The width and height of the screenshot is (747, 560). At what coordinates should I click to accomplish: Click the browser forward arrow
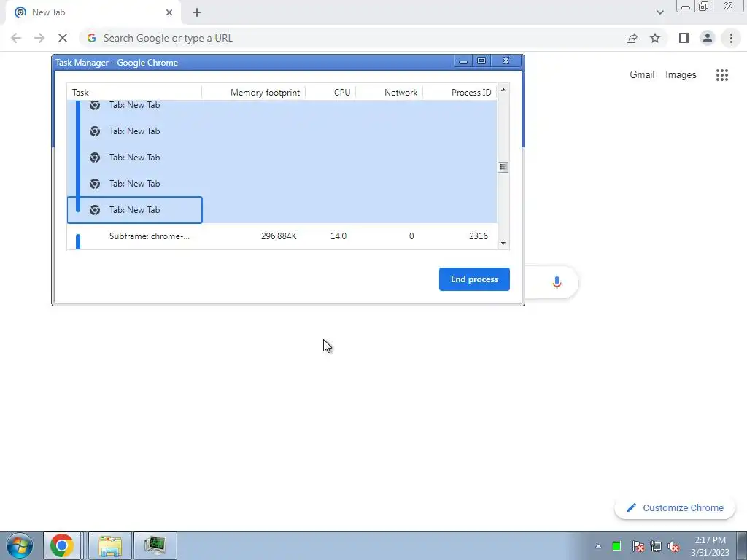[39, 38]
